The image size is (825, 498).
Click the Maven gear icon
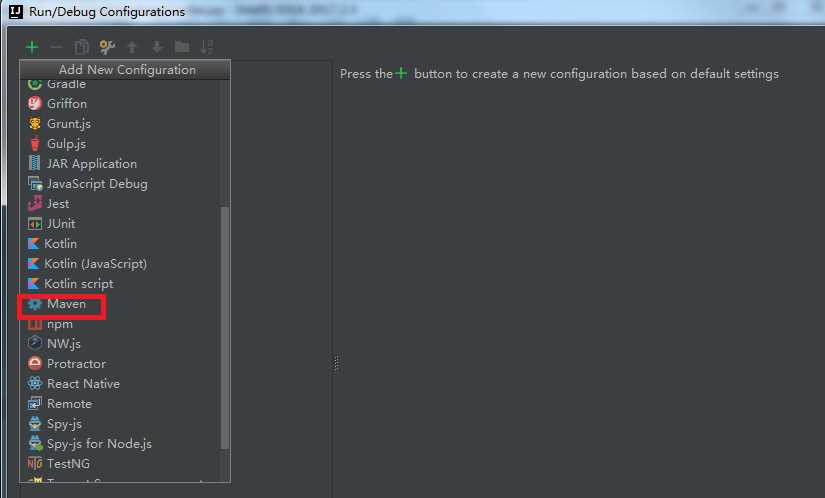(x=35, y=303)
